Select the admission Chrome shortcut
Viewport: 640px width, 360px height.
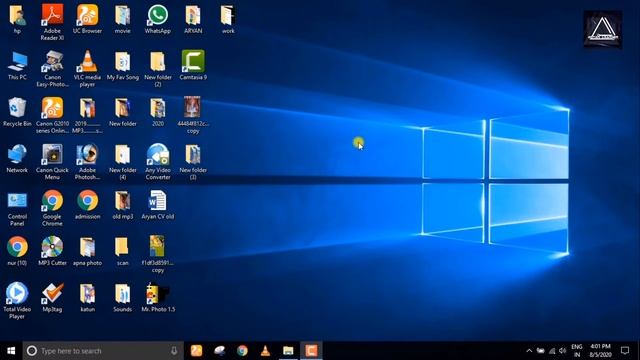click(x=87, y=205)
